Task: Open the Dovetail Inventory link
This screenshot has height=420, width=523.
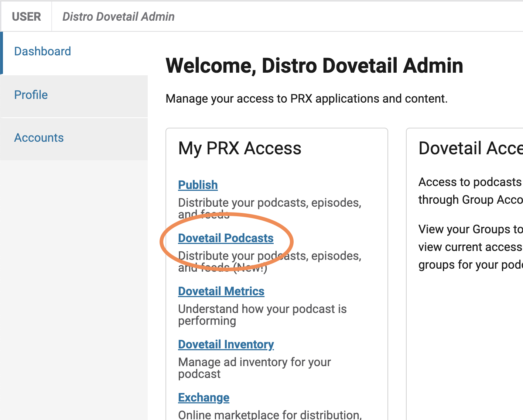Action: pos(226,344)
